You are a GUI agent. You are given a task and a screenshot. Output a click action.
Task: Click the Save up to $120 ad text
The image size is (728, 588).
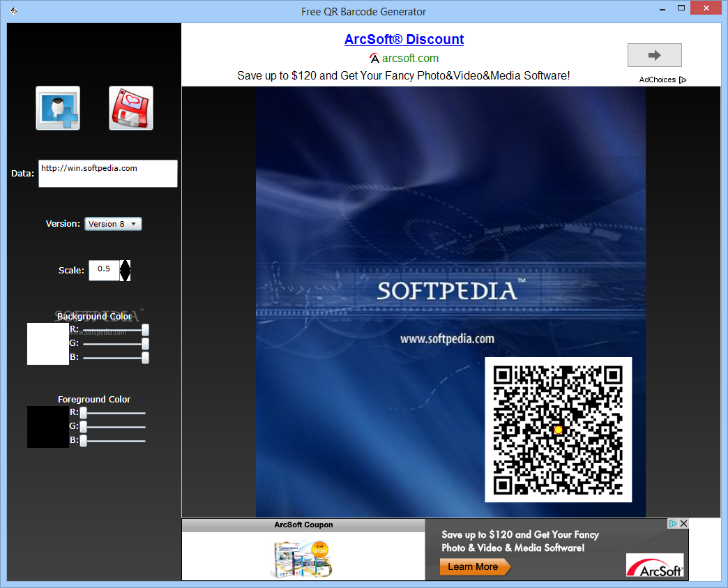click(x=404, y=76)
